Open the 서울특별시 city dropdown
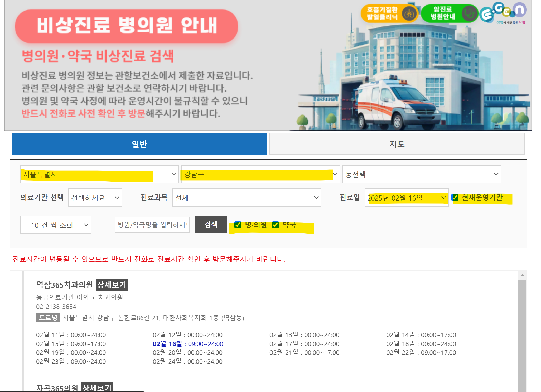The image size is (541, 392). point(99,174)
